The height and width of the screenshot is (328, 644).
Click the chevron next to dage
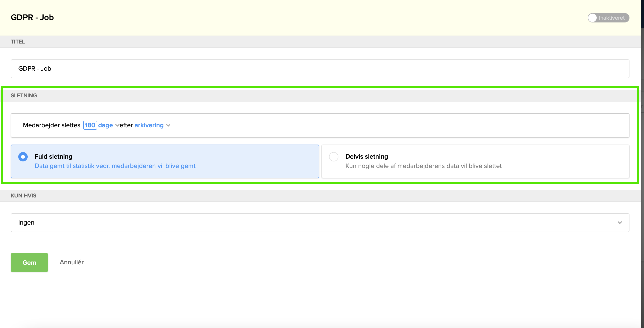point(117,125)
